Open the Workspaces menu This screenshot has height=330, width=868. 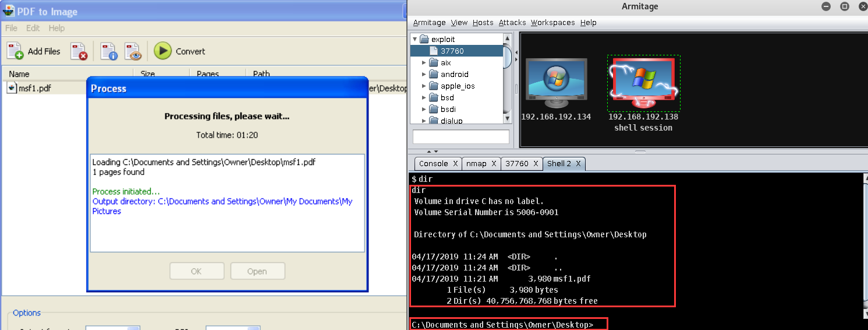click(553, 23)
